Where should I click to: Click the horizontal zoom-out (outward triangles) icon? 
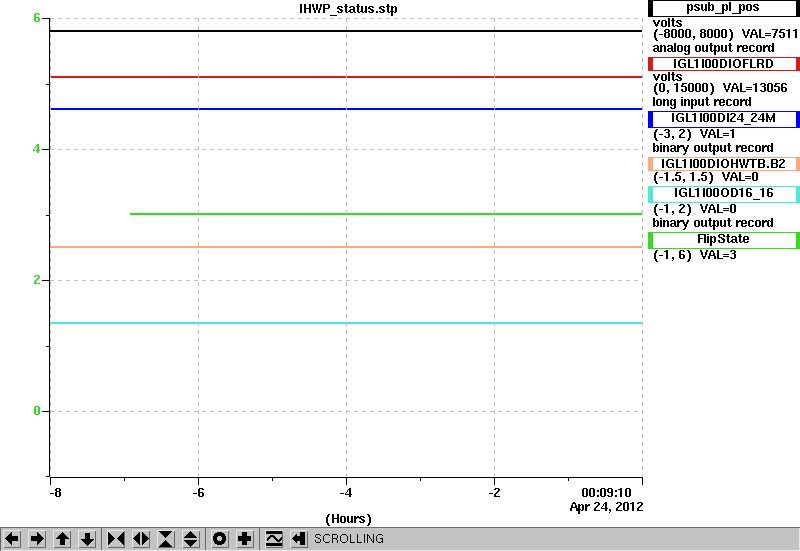point(141,539)
